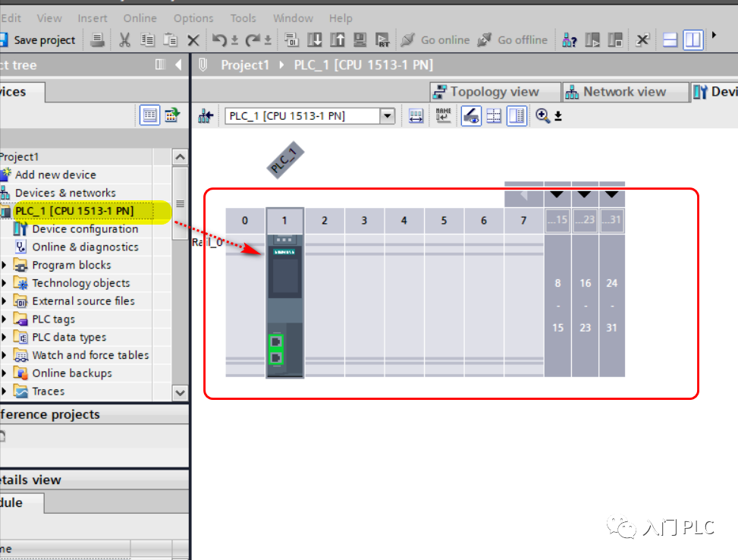Open the View menu
Image resolution: width=738 pixels, height=560 pixels.
pyautogui.click(x=49, y=18)
